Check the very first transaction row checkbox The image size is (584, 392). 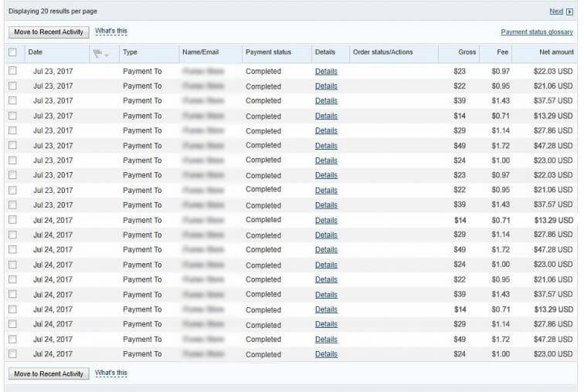click(x=12, y=70)
